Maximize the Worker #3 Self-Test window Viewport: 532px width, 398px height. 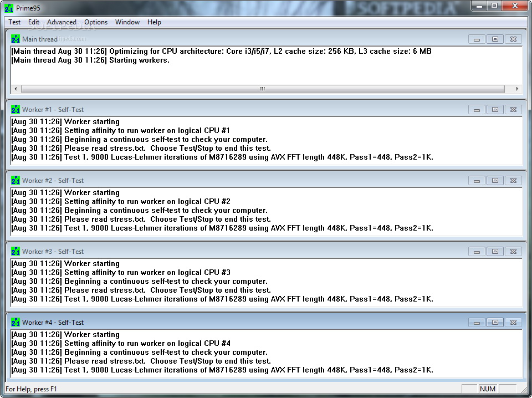click(495, 251)
